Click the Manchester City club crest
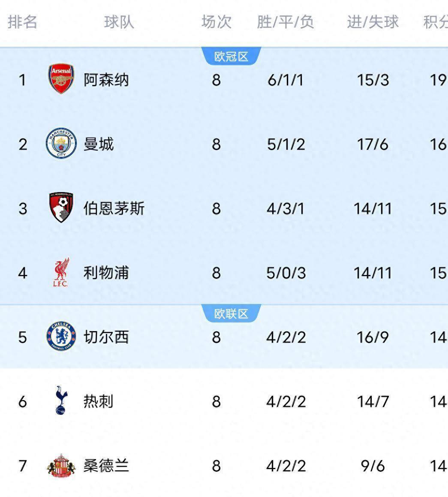 [x=61, y=144]
